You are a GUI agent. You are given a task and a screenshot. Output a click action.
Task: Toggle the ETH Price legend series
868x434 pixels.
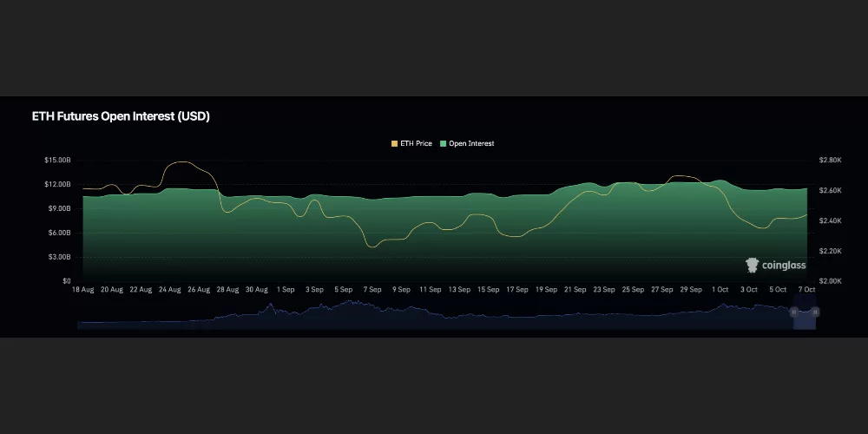[x=411, y=143]
